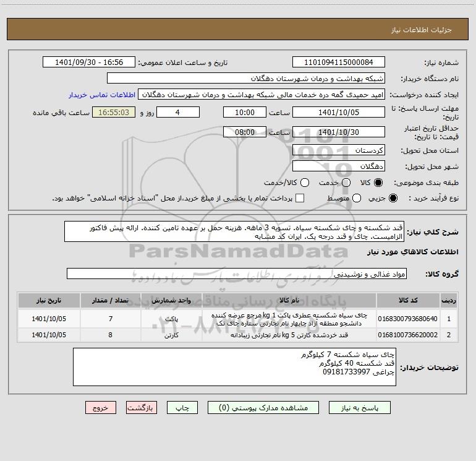Click the اطلاعات کالاهای مورد نیاز heading
This screenshot has width=476, height=461.
[x=413, y=252]
